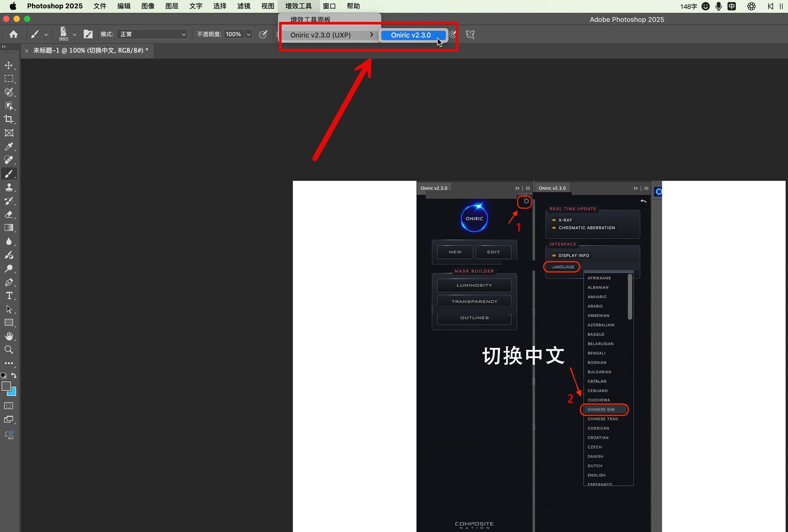Click LUMINOSITY button in Oniric panel
The image size is (788, 532).
(474, 285)
